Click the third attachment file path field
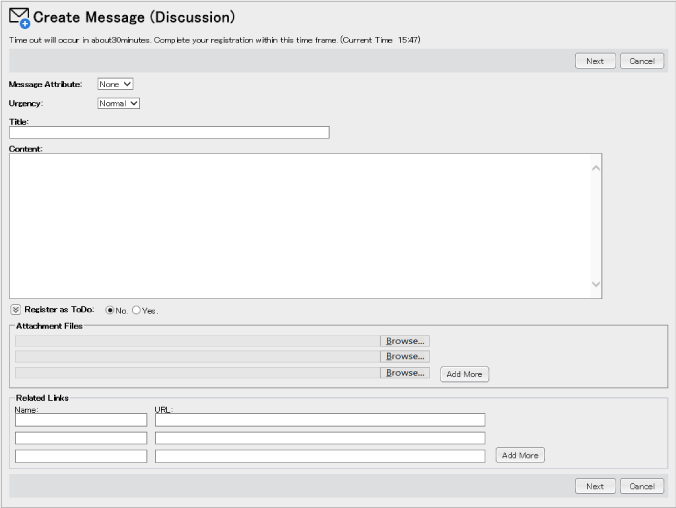676x508 pixels. [x=197, y=373]
